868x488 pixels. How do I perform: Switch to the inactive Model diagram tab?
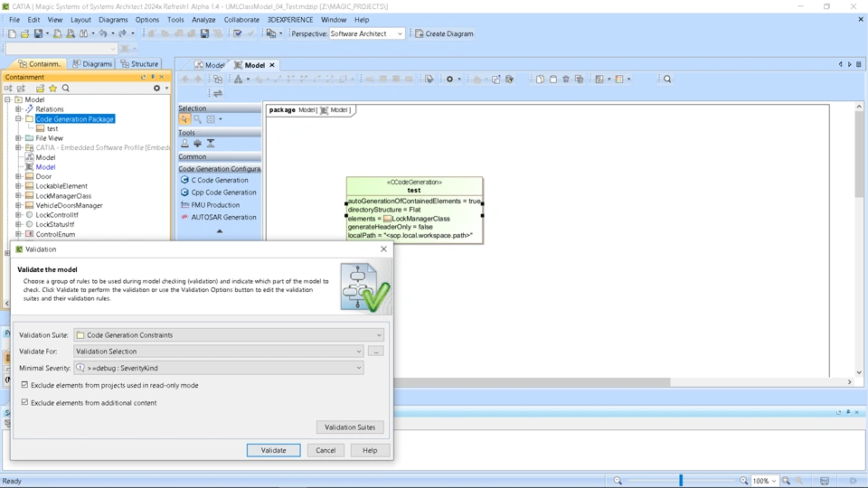point(209,65)
